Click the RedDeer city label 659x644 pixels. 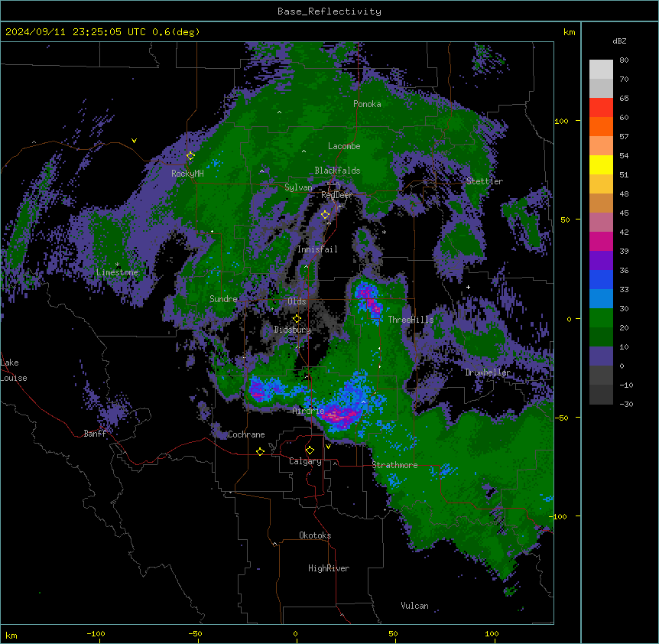(x=336, y=195)
